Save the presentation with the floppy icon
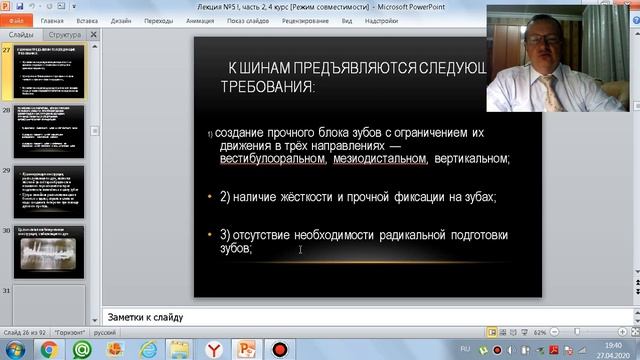Viewport: 640px width, 360px height. (x=19, y=7)
